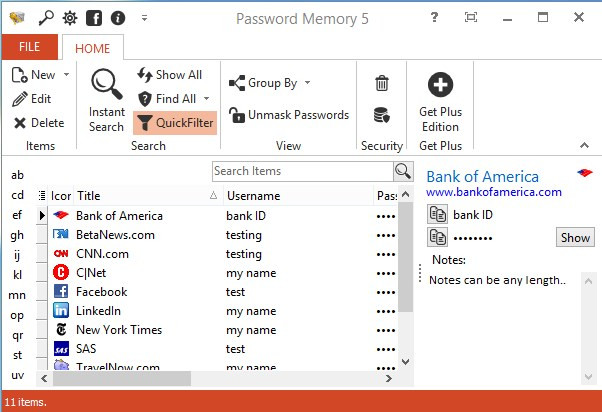Click the search magnifier button beside Search Items

click(x=403, y=171)
